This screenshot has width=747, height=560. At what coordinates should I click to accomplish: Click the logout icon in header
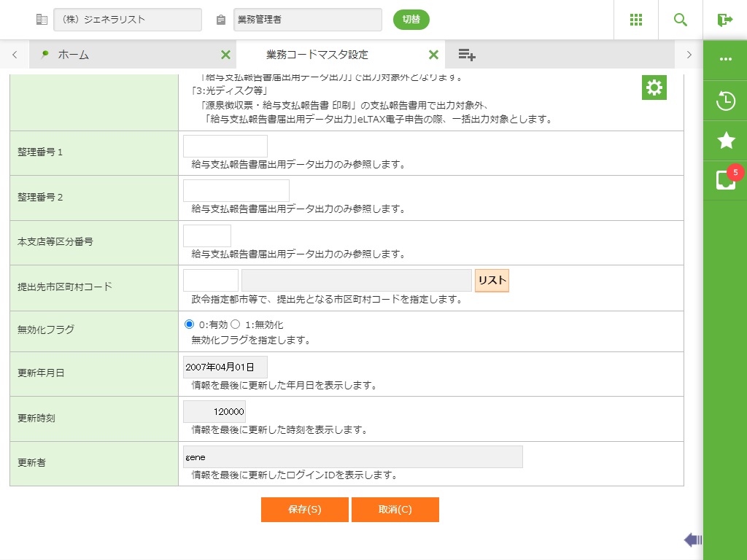724,20
